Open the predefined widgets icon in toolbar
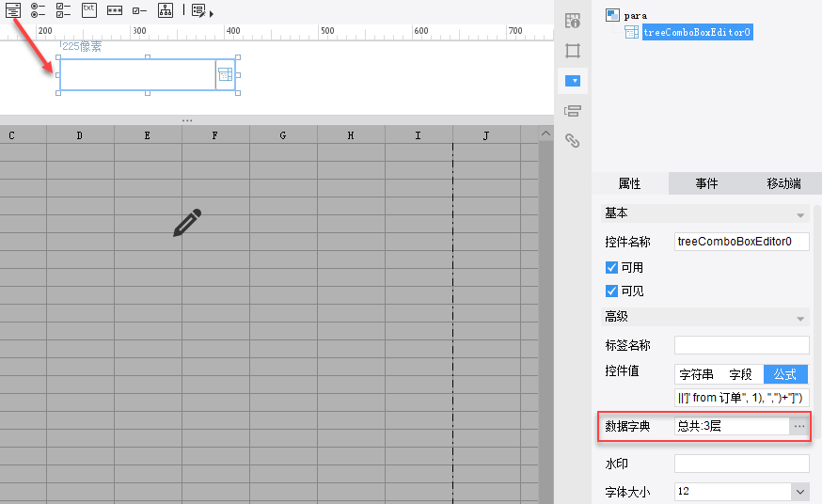 coord(198,10)
